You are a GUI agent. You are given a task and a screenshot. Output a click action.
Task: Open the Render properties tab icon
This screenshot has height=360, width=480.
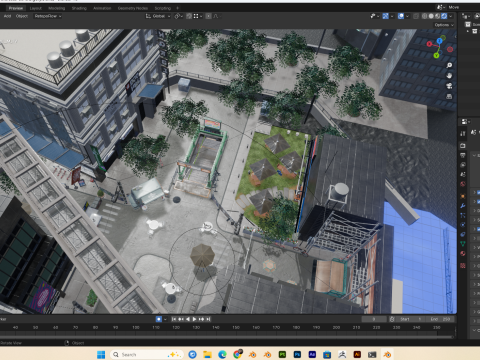point(463,146)
